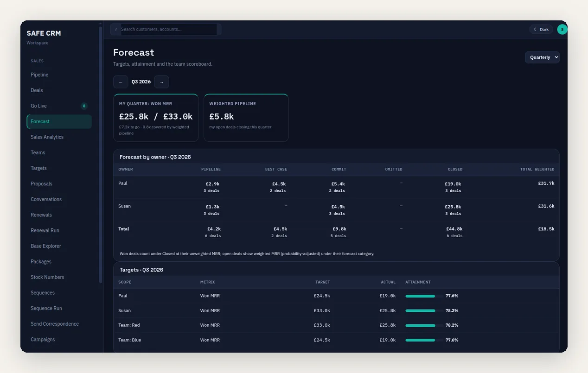Open Targets in sidebar

59,168
